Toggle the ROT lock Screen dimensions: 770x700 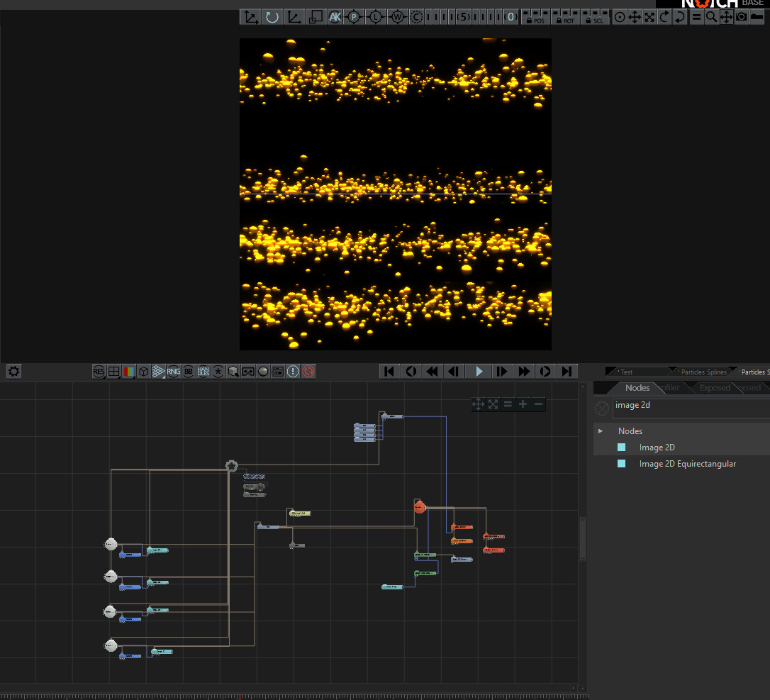(564, 17)
